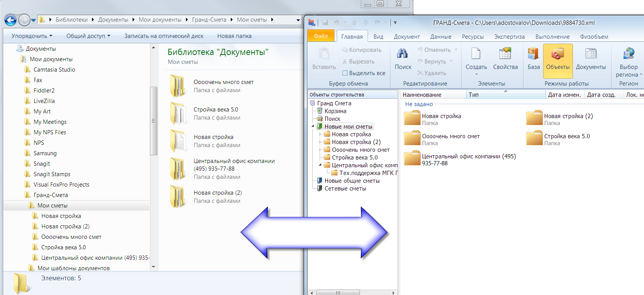Click Библиотеки in the Explorer breadcrumb

[72, 20]
